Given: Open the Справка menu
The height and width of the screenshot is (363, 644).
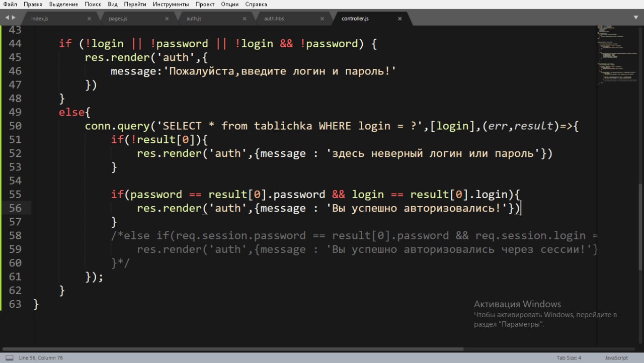Looking at the screenshot, I should click(x=256, y=4).
